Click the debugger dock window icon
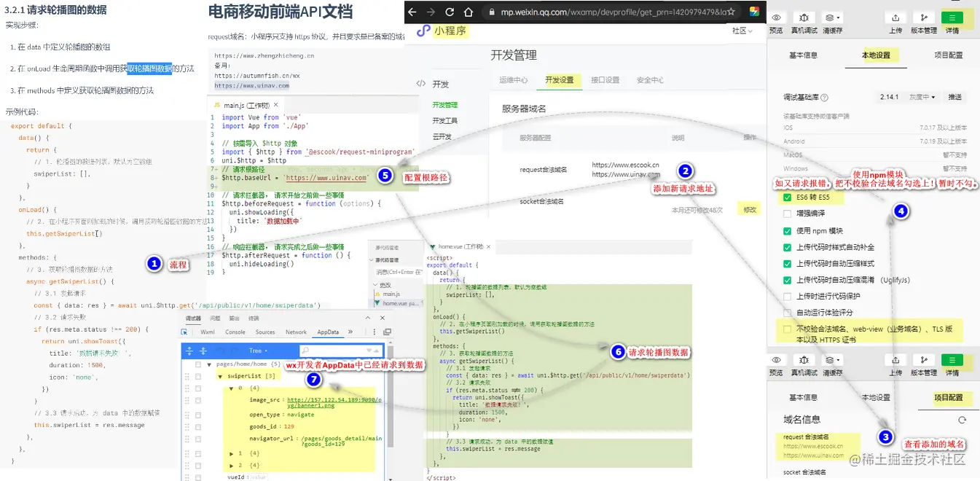The image size is (980, 481). coord(387,332)
